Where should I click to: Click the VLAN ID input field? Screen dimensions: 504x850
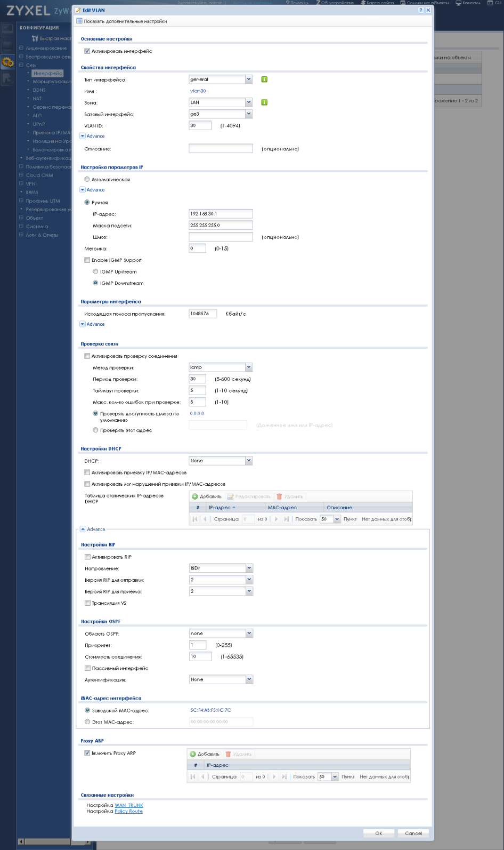tap(200, 126)
